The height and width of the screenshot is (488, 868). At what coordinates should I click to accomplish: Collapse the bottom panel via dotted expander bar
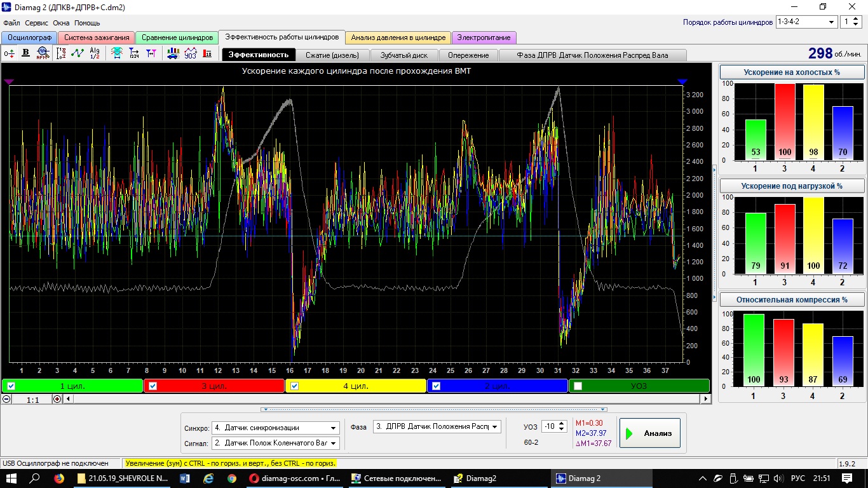[x=434, y=409]
